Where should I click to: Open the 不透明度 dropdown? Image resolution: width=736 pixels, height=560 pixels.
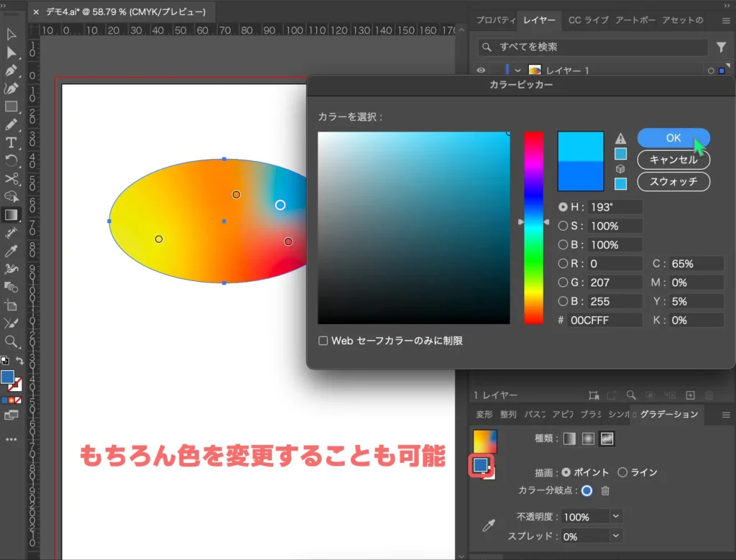tap(615, 517)
